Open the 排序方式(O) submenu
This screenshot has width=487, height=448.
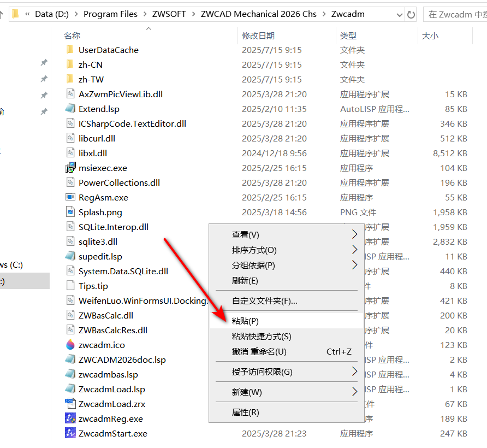pyautogui.click(x=287, y=250)
